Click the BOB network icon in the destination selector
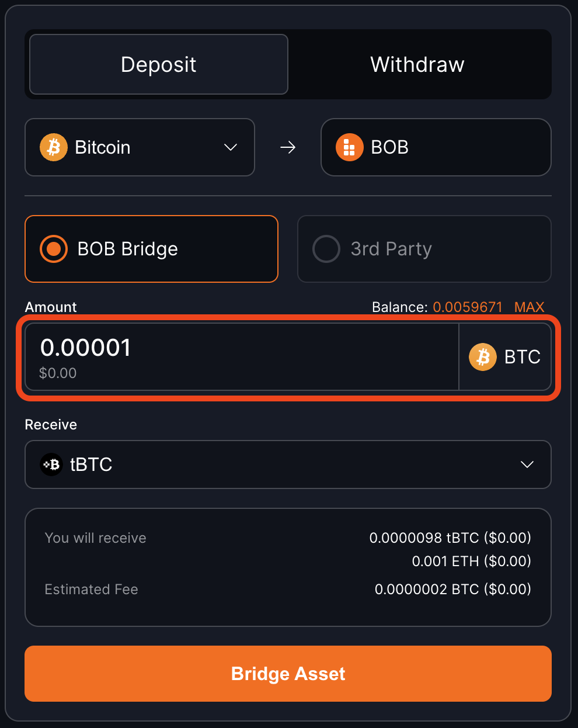The height and width of the screenshot is (728, 578). [349, 147]
